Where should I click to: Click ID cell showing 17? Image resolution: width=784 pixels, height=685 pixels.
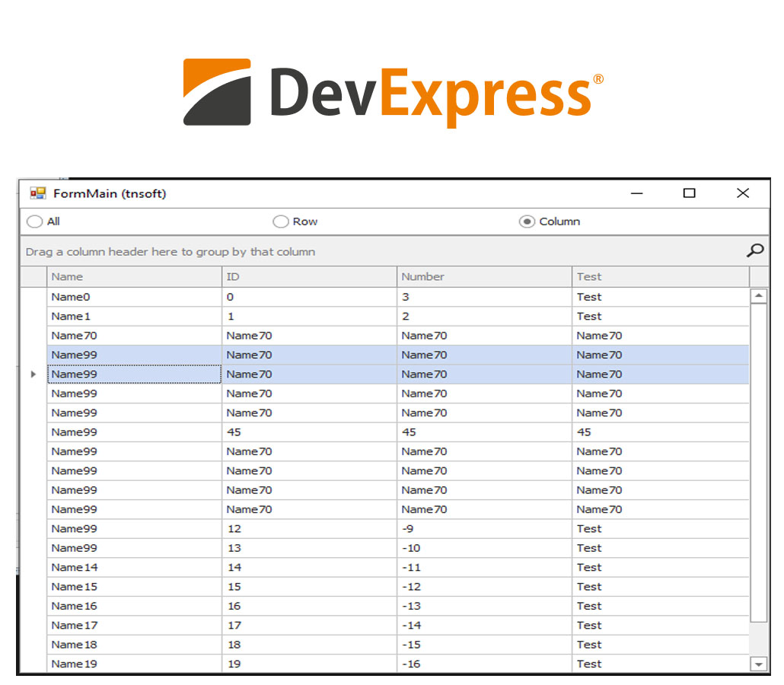pos(309,626)
